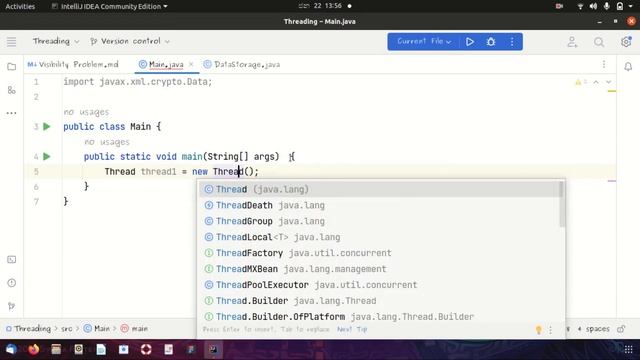The width and height of the screenshot is (640, 360).
Task: Click main method in the breadcrumb bar
Action: pos(134,329)
